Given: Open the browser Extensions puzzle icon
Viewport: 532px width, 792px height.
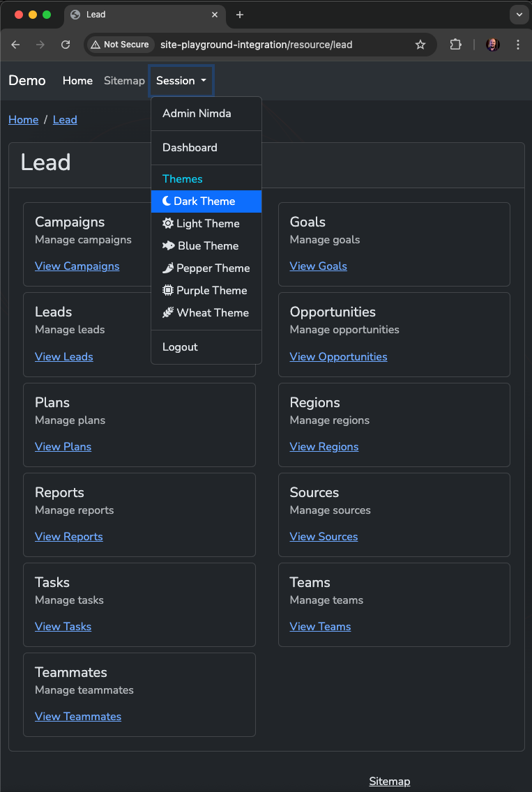Looking at the screenshot, I should pos(455,45).
